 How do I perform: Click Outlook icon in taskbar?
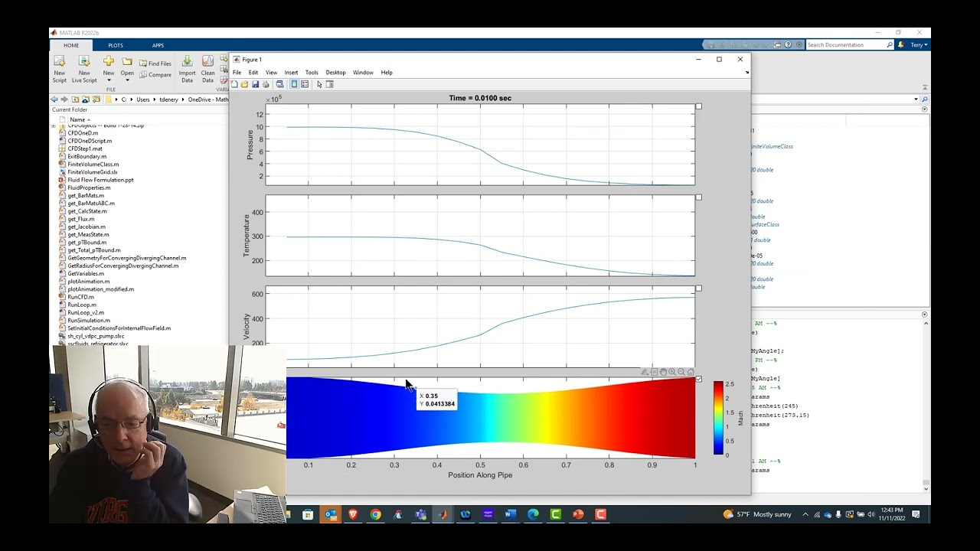330,514
